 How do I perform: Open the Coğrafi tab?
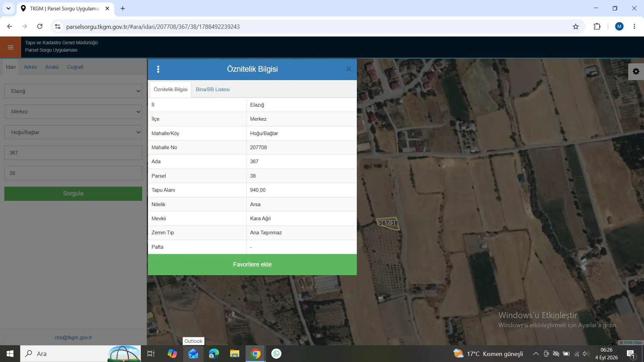tap(75, 67)
